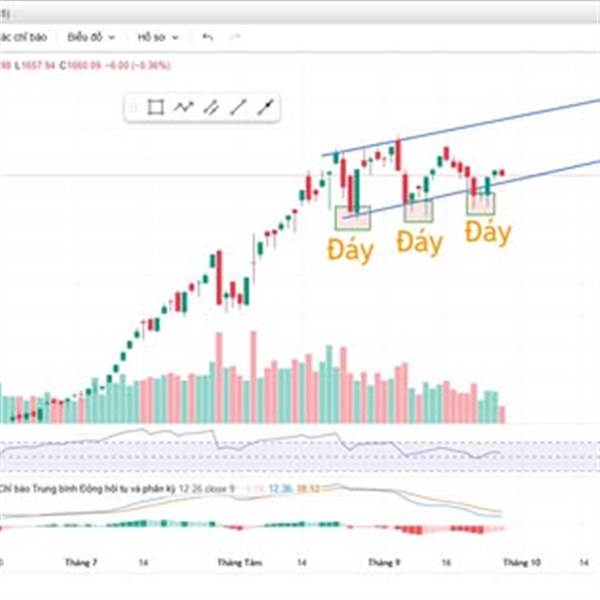
Task: Pick the plain Trend Line tool
Action: [238, 108]
